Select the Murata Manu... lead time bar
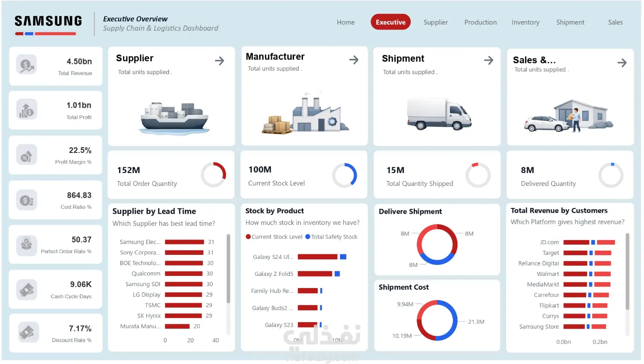Screen dimensions: 644x364 coord(177,326)
